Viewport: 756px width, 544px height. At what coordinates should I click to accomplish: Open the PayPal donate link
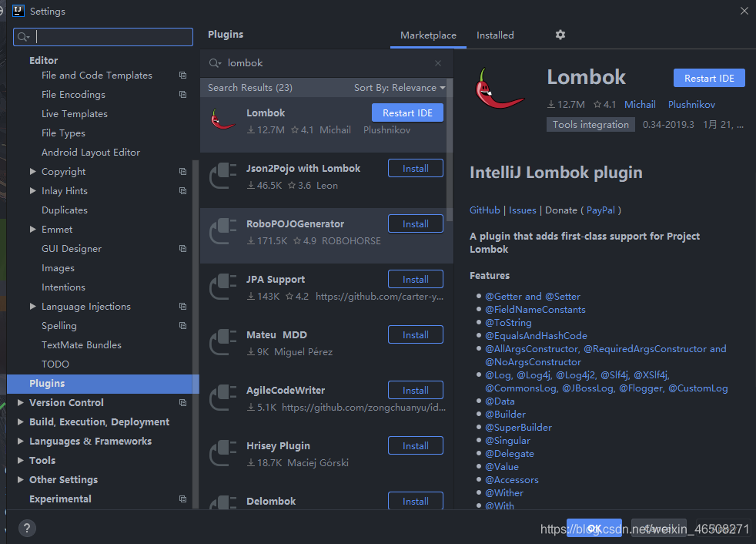(x=600, y=210)
